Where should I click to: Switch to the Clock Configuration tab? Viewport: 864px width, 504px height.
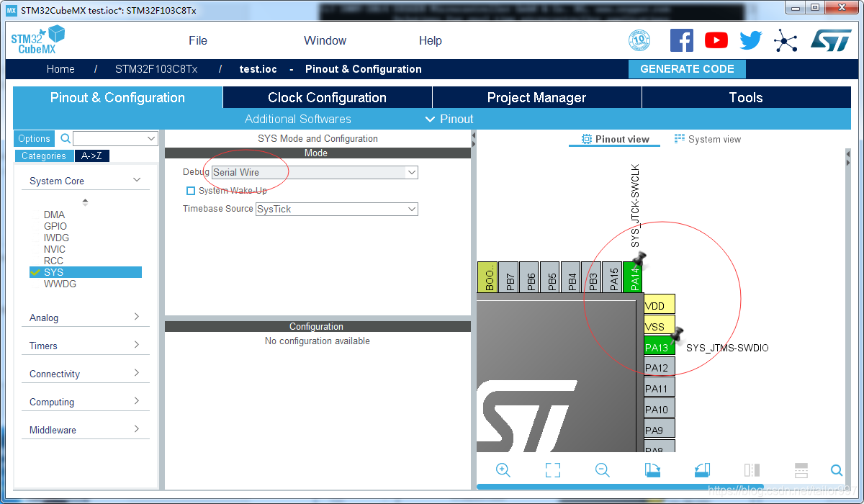click(x=328, y=97)
